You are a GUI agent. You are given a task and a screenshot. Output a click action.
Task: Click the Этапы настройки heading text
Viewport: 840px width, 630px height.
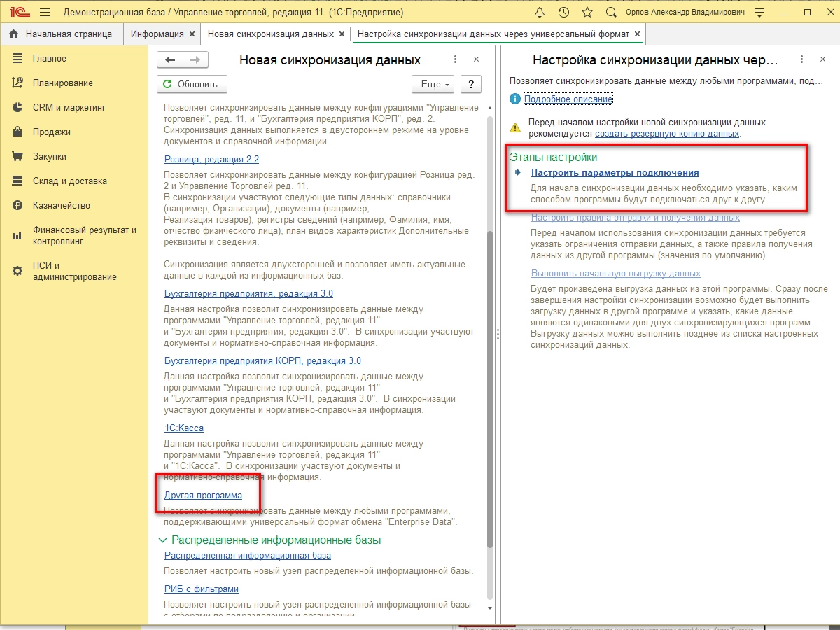[554, 157]
